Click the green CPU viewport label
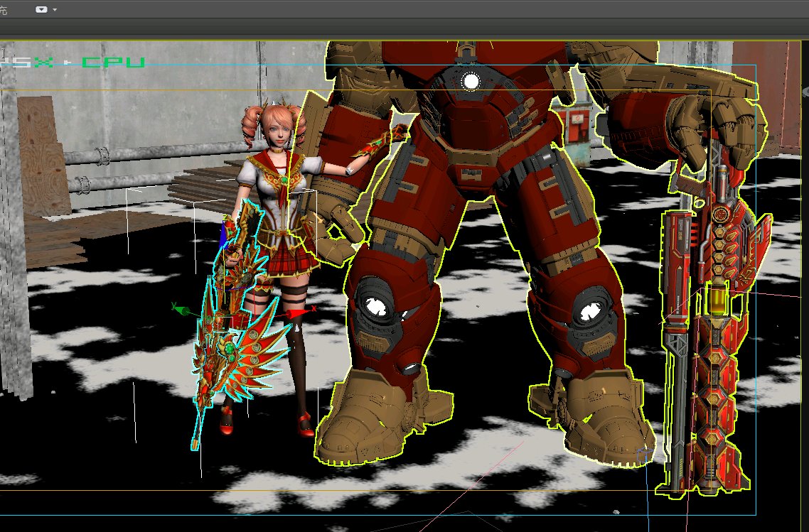809x532 pixels. [x=114, y=63]
